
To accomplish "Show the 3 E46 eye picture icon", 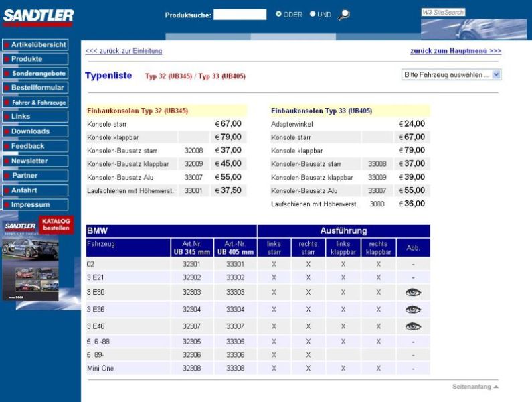I will (413, 326).
